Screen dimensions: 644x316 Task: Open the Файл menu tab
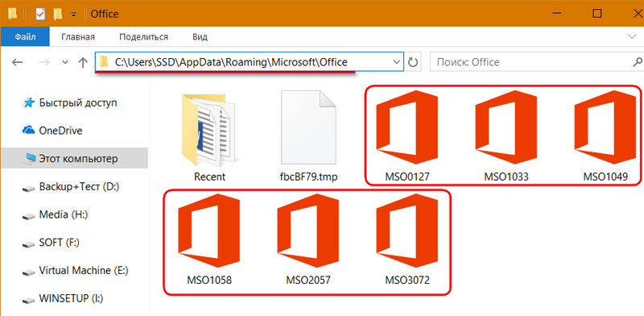coord(25,36)
